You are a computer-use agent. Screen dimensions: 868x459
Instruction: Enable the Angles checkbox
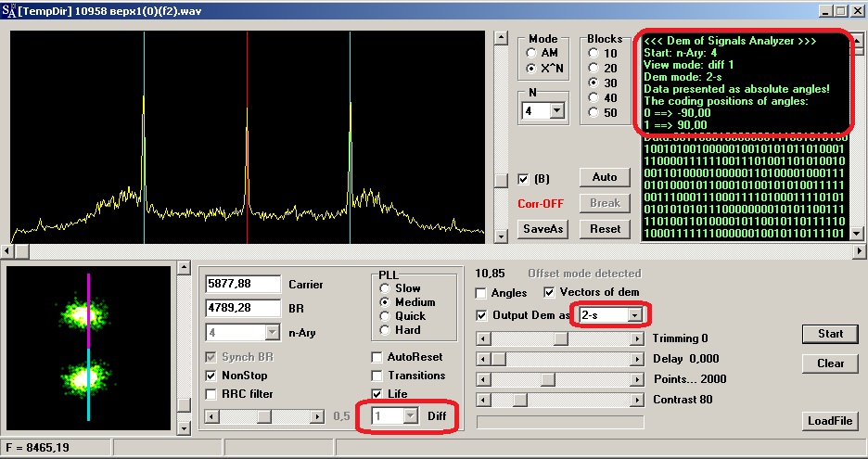pos(481,293)
